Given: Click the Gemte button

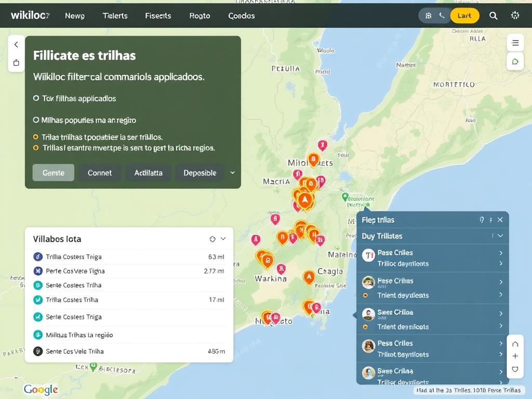Looking at the screenshot, I should tap(54, 172).
